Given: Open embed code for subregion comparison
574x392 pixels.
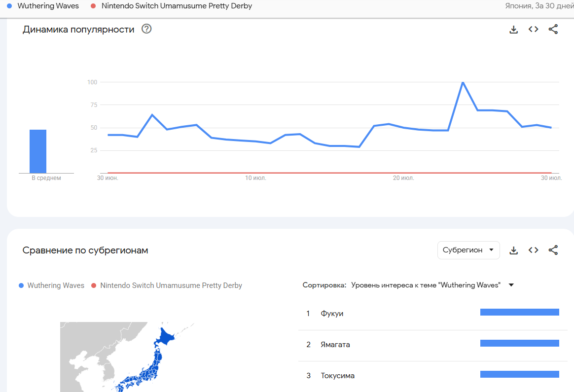Looking at the screenshot, I should [533, 250].
